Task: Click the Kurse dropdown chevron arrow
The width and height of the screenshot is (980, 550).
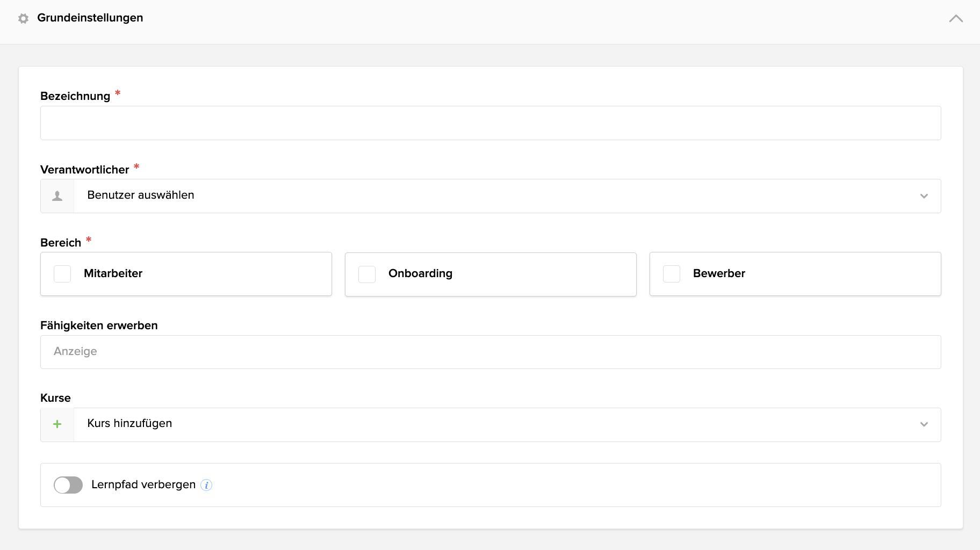Action: click(924, 424)
